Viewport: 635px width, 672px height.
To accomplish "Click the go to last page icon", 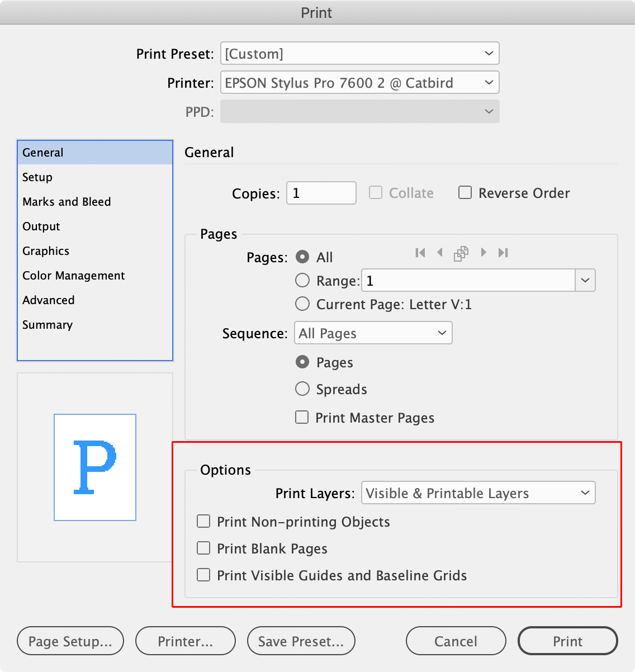I will [x=503, y=253].
